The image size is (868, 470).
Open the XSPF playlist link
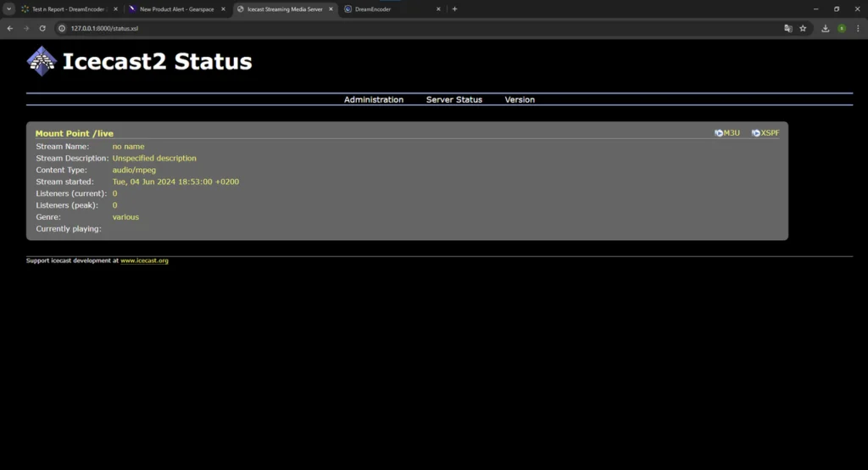[765, 133]
